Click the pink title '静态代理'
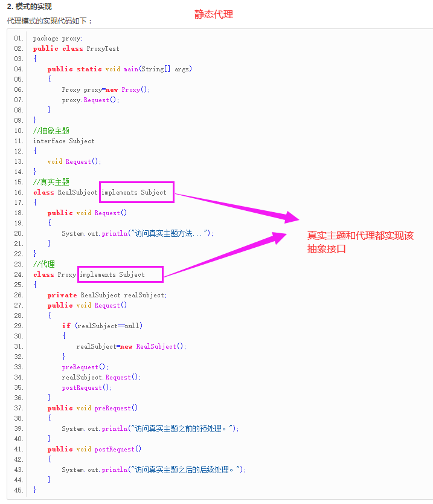 tap(214, 15)
